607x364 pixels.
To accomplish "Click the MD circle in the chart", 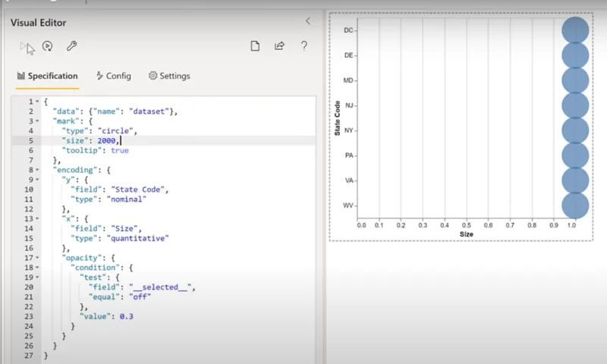I will click(575, 80).
